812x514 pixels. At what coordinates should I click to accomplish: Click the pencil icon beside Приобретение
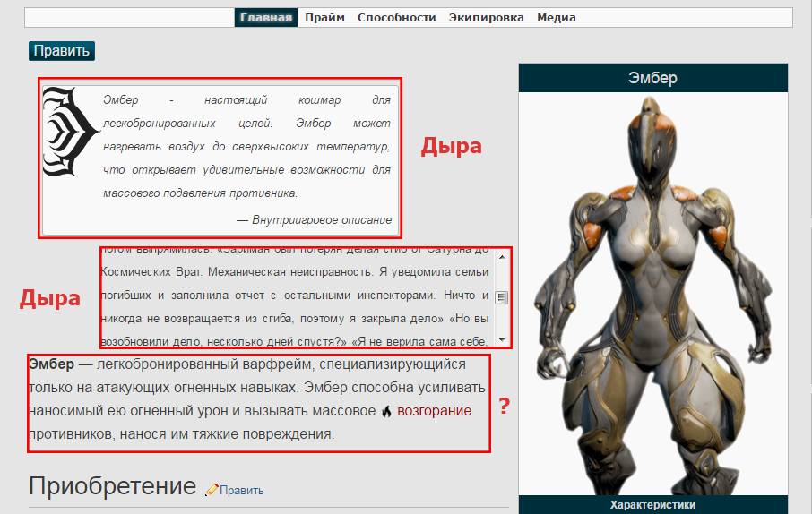coord(212,490)
